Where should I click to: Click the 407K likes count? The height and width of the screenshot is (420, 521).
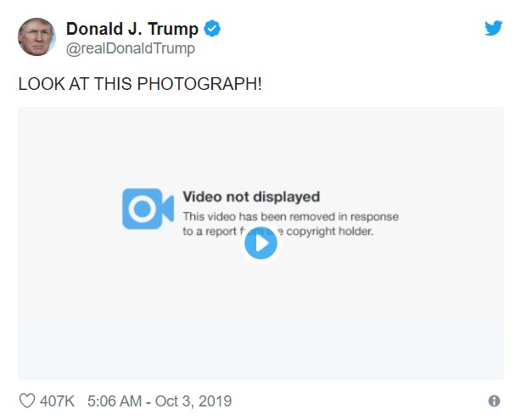click(x=56, y=401)
